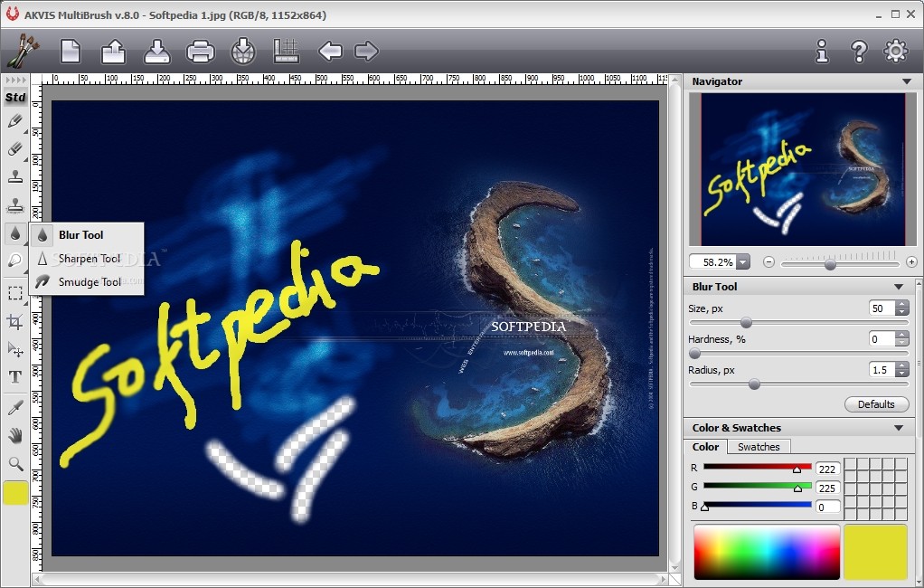Screen dimensions: 924x588
Task: Select the Zoom magnifier tool
Action: (x=15, y=464)
